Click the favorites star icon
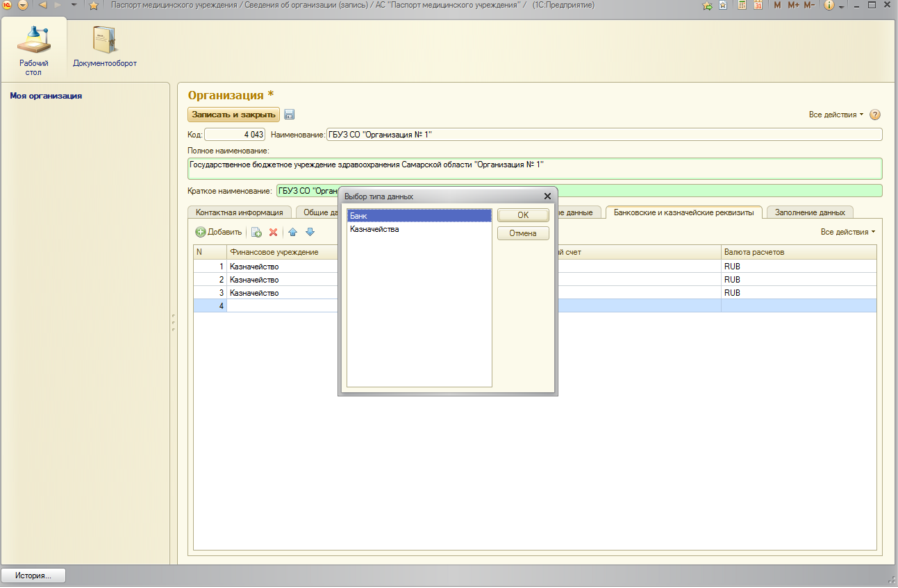This screenshot has height=588, width=898. pyautogui.click(x=94, y=6)
